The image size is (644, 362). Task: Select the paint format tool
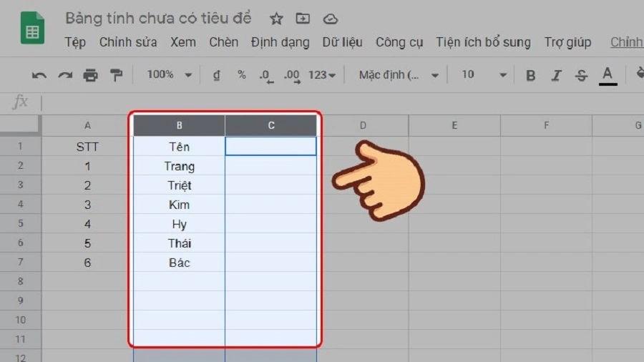point(116,75)
